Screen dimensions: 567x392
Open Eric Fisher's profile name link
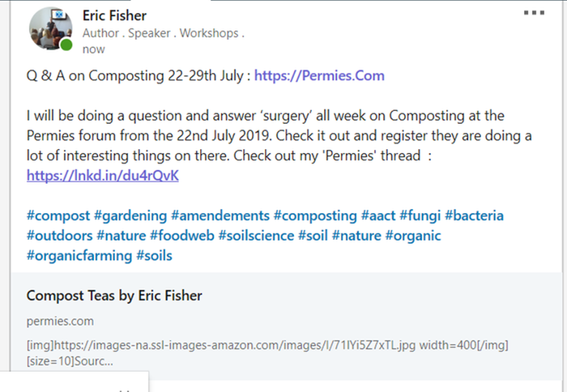114,15
